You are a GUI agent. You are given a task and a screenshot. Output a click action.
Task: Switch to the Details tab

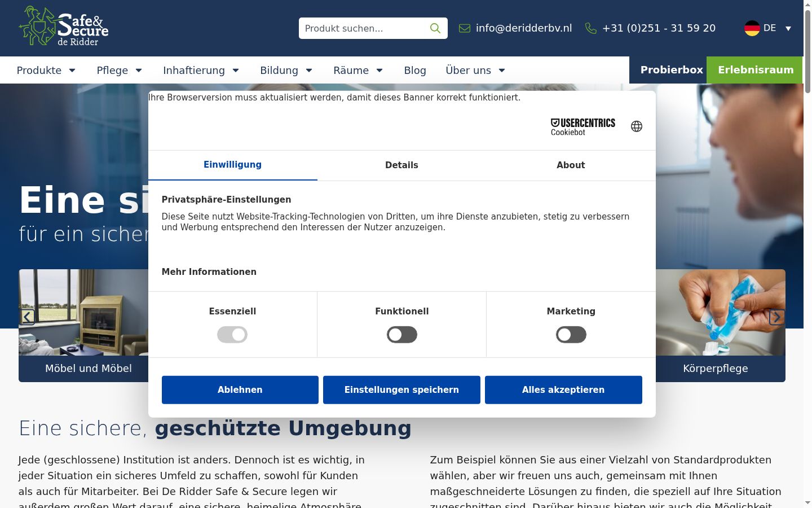point(401,165)
